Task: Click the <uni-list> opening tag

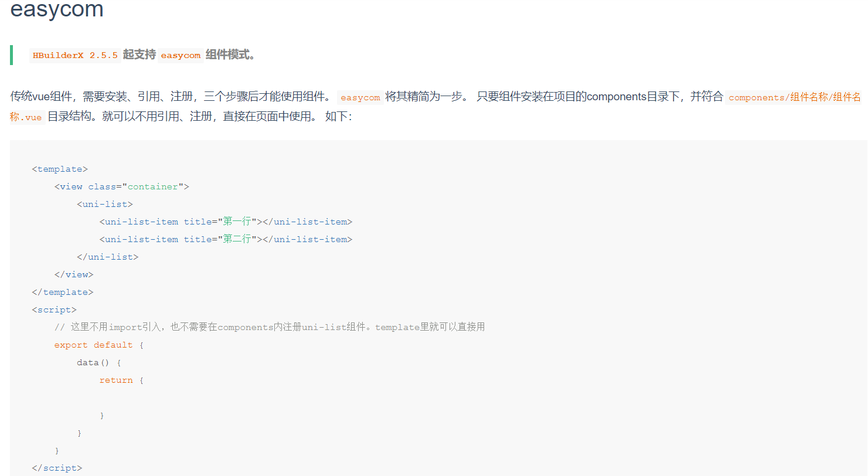Action: (104, 203)
